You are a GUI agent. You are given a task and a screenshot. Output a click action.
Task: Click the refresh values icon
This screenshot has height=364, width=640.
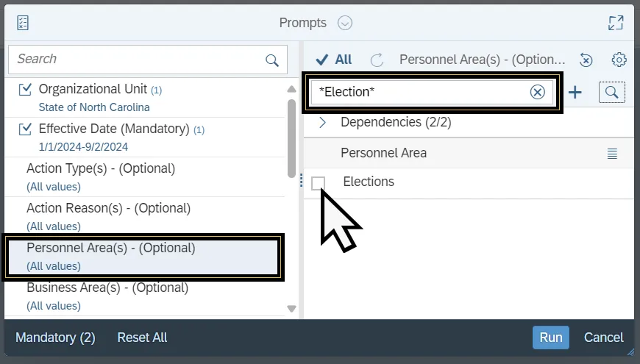[377, 60]
